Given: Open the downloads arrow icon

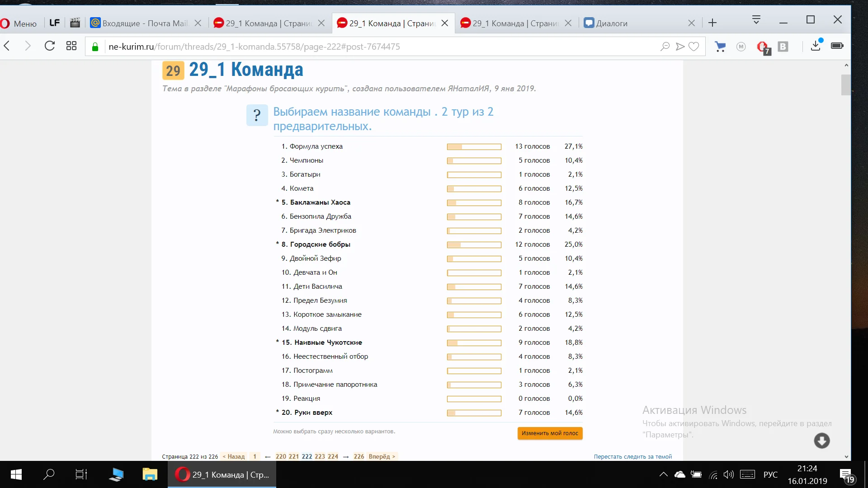Looking at the screenshot, I should [816, 46].
